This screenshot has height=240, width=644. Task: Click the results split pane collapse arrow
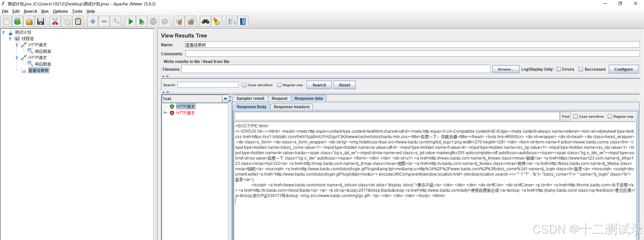(230, 97)
